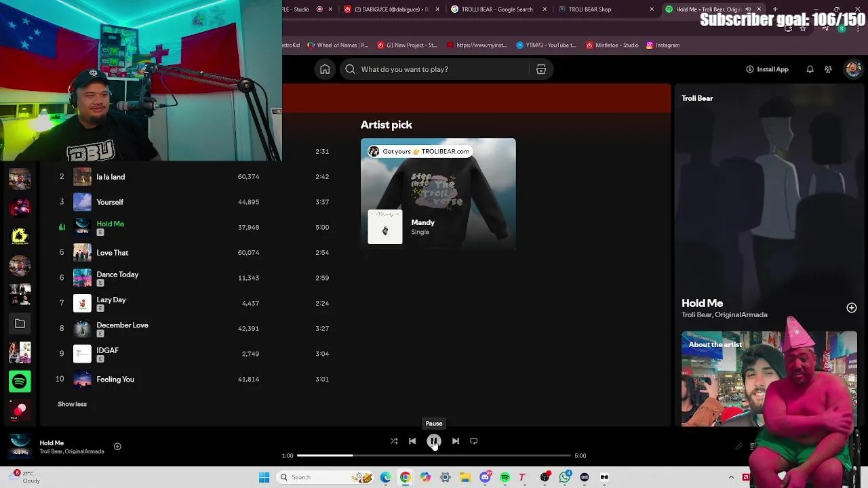Open the Windows Start menu
This screenshot has width=868, height=488.
point(264,477)
